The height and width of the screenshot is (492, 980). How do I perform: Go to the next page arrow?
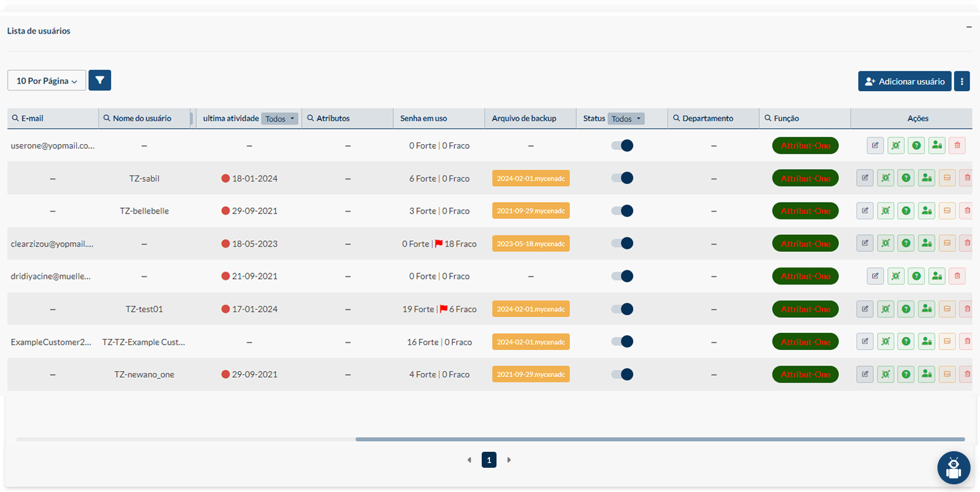click(509, 459)
